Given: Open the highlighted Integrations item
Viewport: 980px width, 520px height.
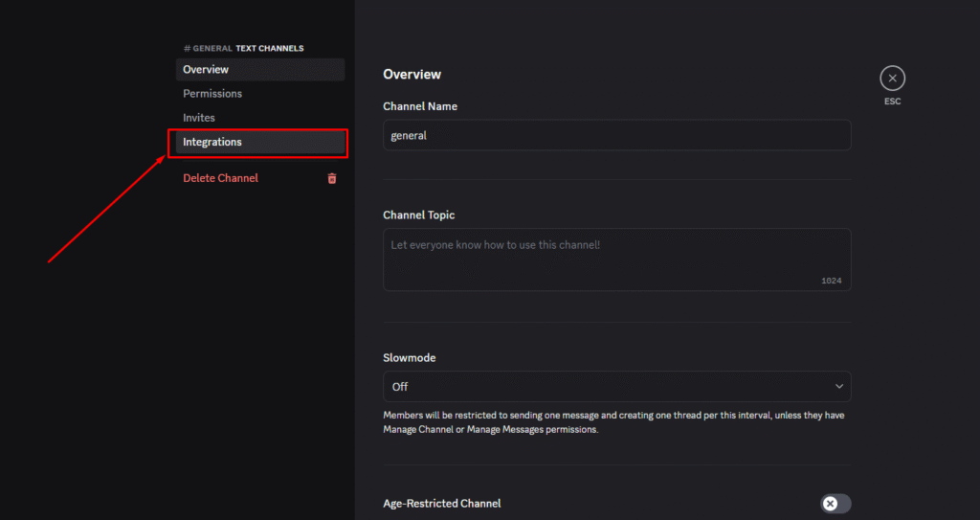Looking at the screenshot, I should (260, 142).
